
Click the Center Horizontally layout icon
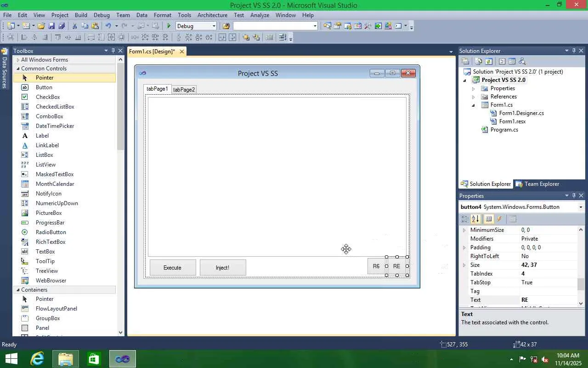click(222, 38)
